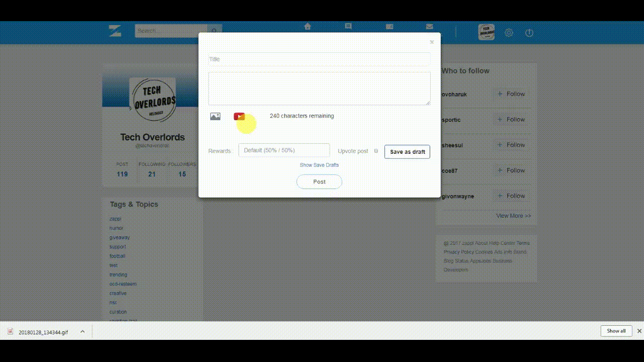This screenshot has width=644, height=362.
Task: Click the downloaded gif file icon
Action: (x=10, y=332)
